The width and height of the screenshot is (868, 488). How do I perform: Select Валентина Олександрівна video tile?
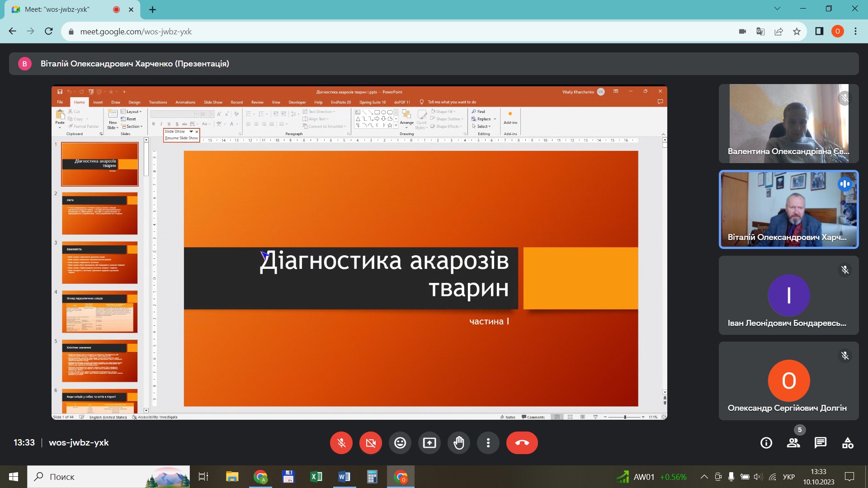point(789,123)
